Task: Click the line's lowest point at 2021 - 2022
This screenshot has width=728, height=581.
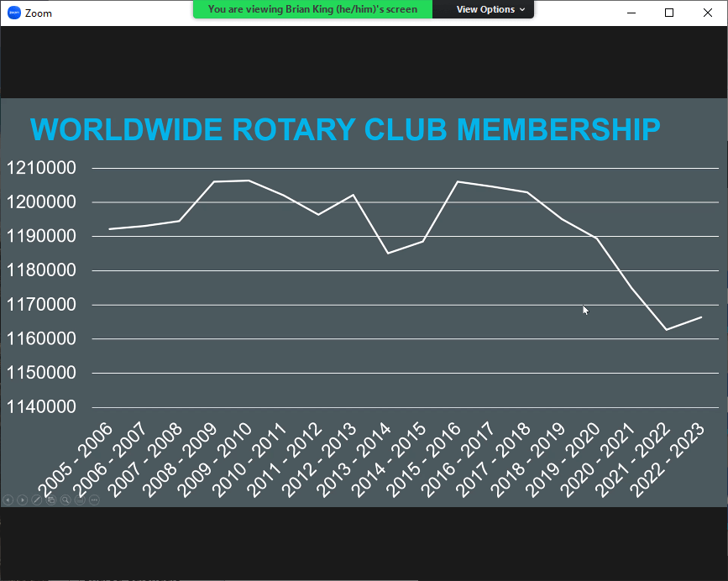Action: click(x=667, y=329)
